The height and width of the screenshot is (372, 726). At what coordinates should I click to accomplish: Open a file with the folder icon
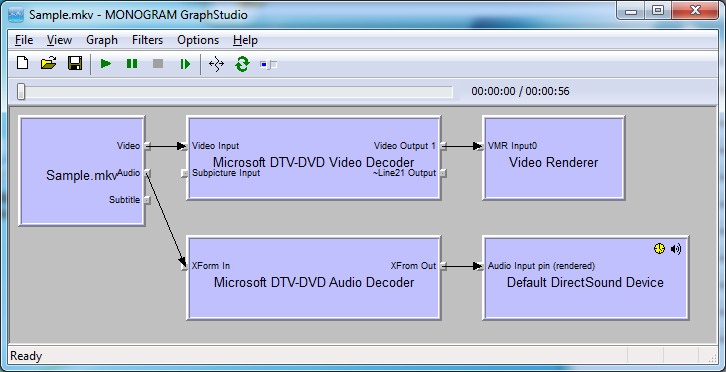tap(48, 63)
